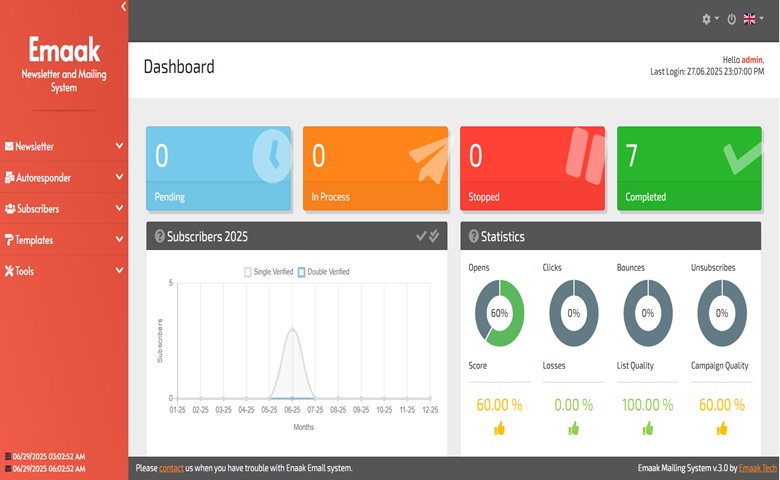
Task: Open the UK flag language selector
Action: [753, 19]
